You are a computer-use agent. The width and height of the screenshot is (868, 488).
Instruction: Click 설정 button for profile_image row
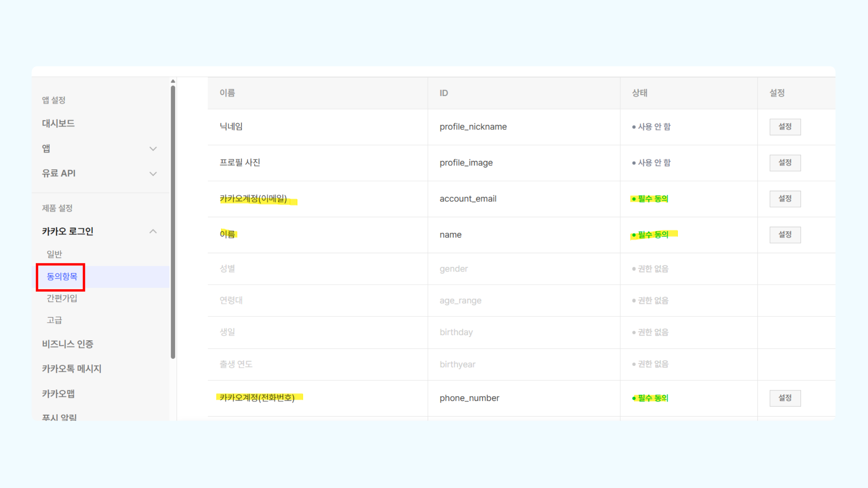(x=785, y=163)
